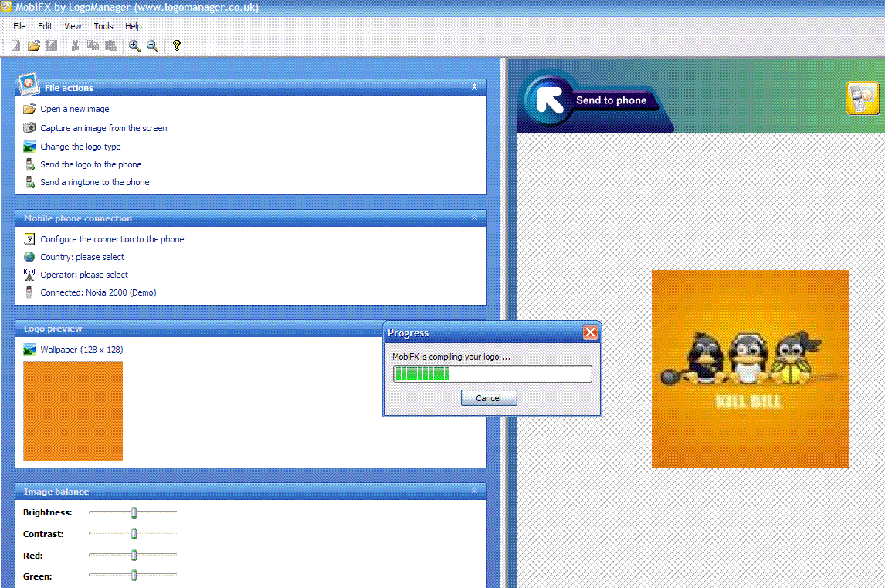Screen dimensions: 885x588
Task: Click the Zoom out magnifier icon
Action: point(152,46)
